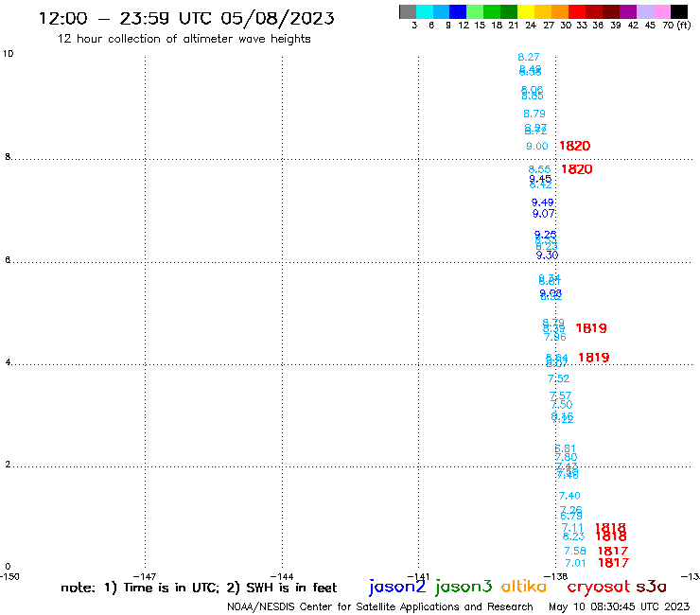This screenshot has width=700, height=615.
Task: Click the 1817 time label beside 7.58
Action: pyautogui.click(x=613, y=551)
